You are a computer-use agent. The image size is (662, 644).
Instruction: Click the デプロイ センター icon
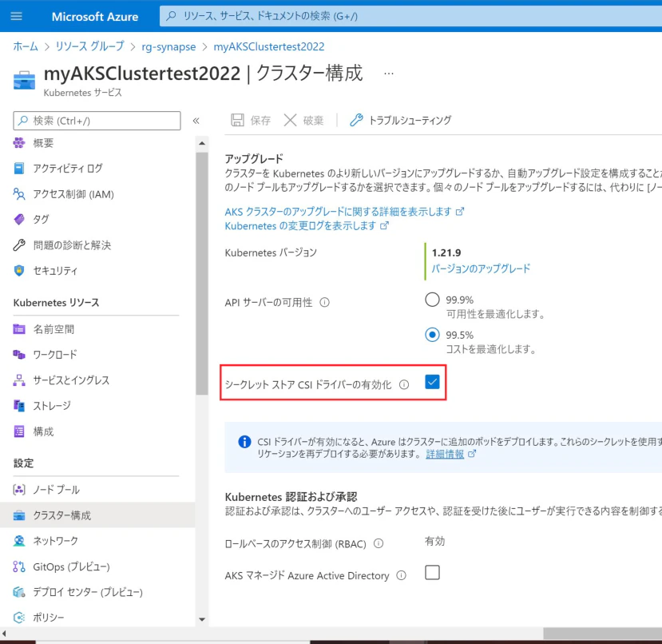coord(19,592)
